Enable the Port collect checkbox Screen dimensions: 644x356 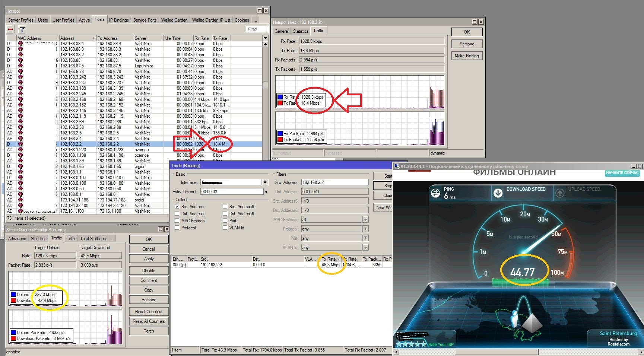coord(225,220)
